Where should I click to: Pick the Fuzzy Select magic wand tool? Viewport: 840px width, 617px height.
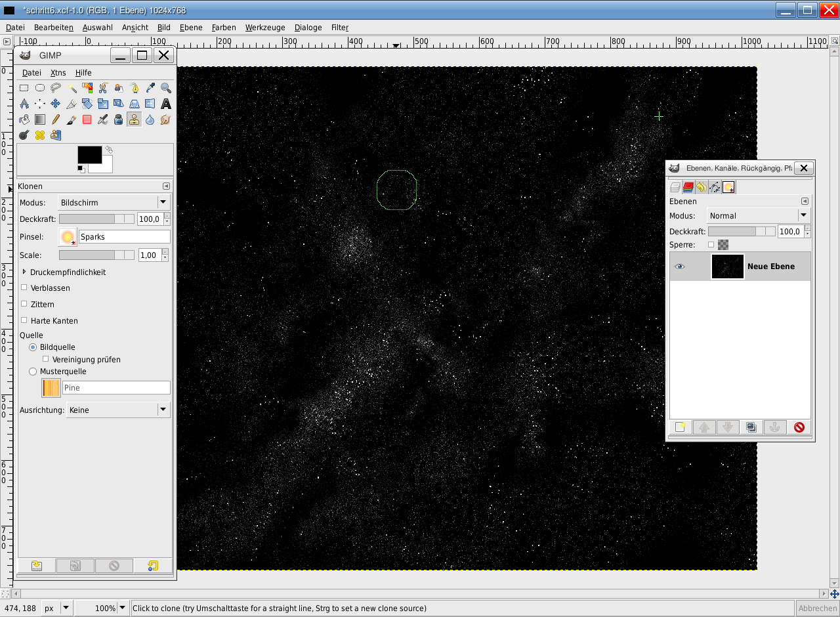point(72,88)
